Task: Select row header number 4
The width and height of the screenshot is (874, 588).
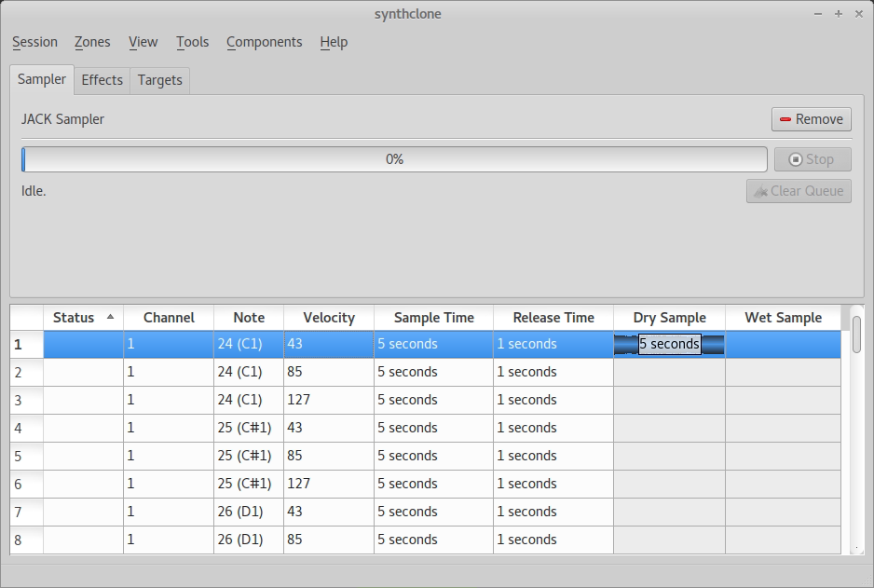Action: (x=27, y=428)
